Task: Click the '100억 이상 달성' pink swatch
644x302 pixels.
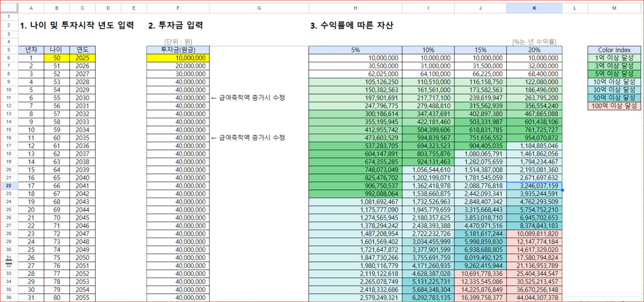Action: 613,106
